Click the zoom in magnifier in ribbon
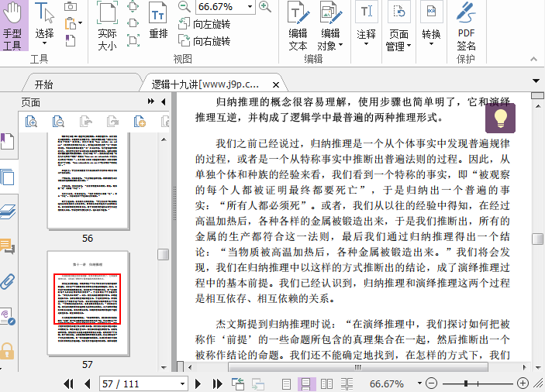The height and width of the screenshot is (392, 545). pos(265,6)
